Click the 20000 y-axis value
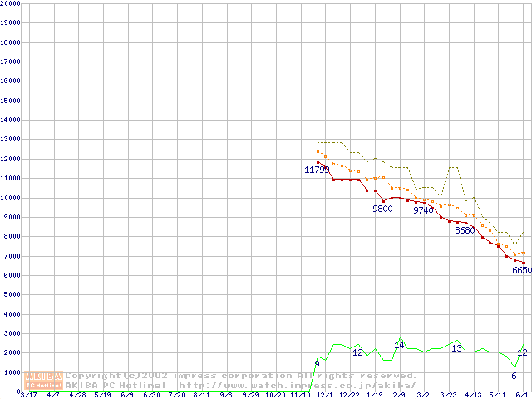 point(10,3)
